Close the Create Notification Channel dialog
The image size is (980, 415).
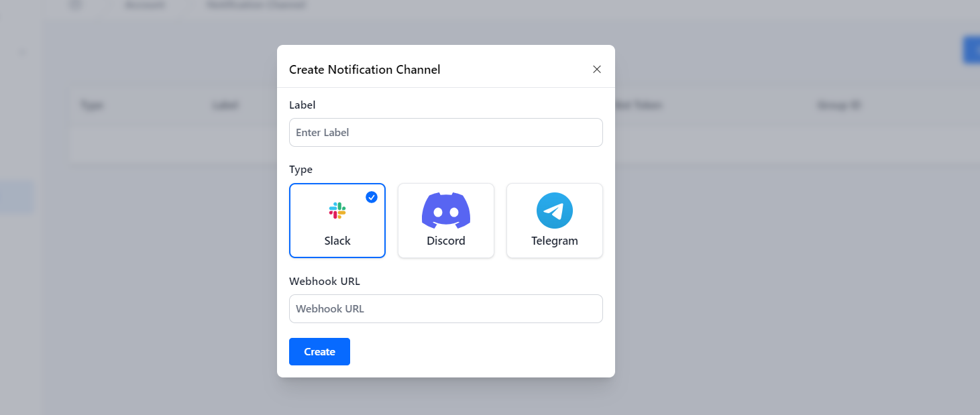597,70
